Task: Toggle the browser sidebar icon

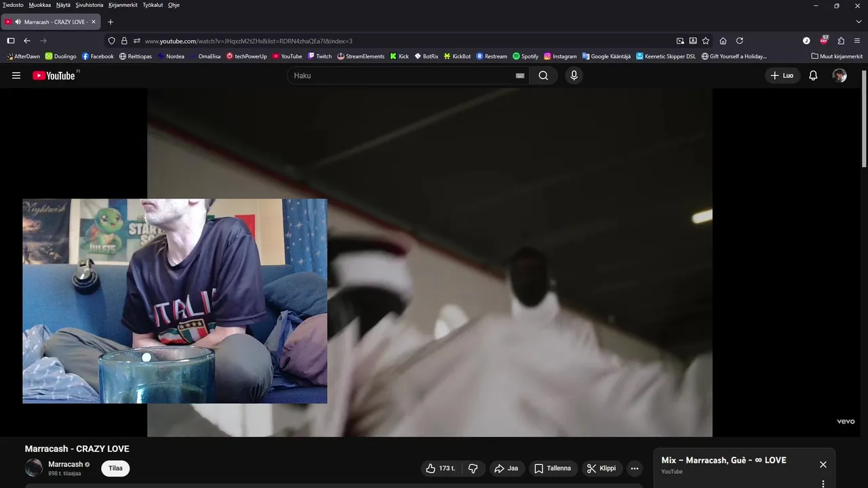Action: [10, 41]
